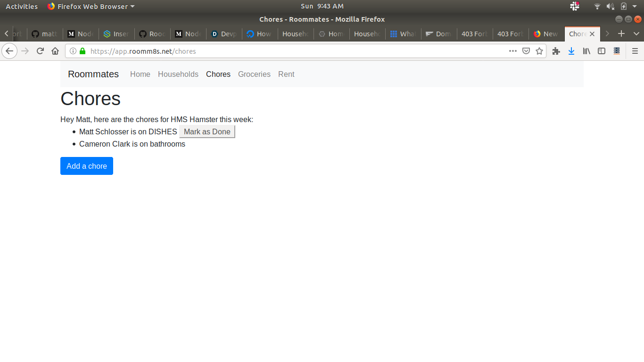This screenshot has height=362, width=644.
Task: Open the extensions puzzle-piece icon
Action: click(556, 51)
